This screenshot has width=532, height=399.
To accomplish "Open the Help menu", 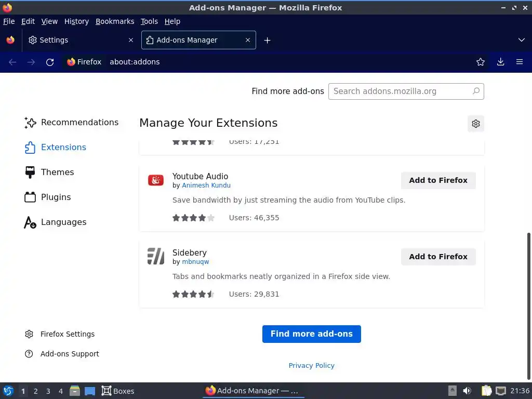I will 172,21.
